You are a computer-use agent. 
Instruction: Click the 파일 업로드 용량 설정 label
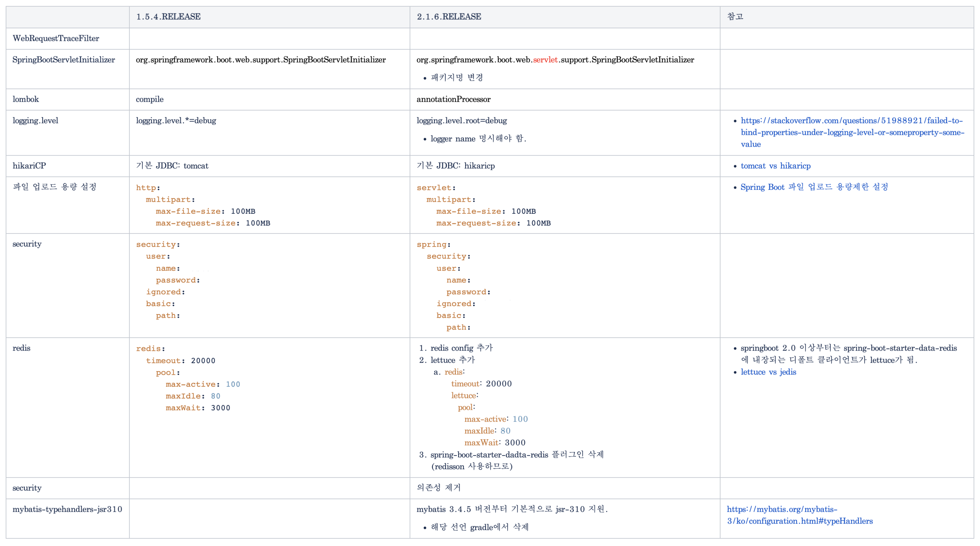(54, 187)
